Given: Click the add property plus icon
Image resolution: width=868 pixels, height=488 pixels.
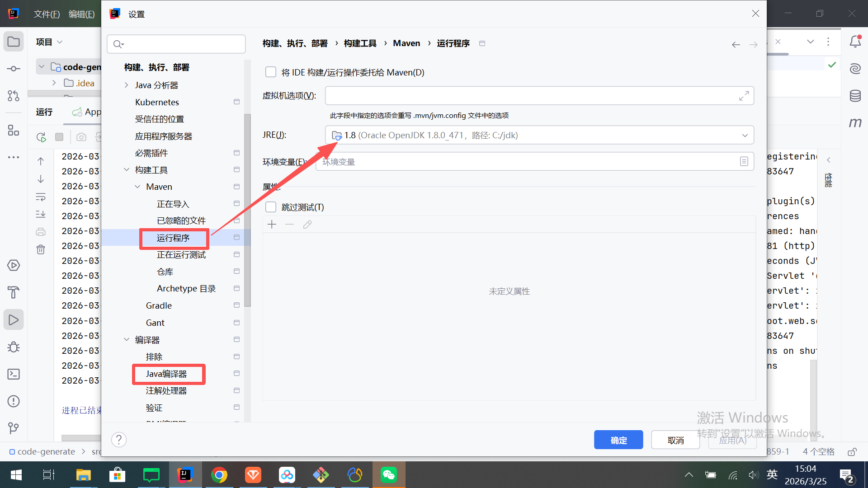Looking at the screenshot, I should click(272, 225).
